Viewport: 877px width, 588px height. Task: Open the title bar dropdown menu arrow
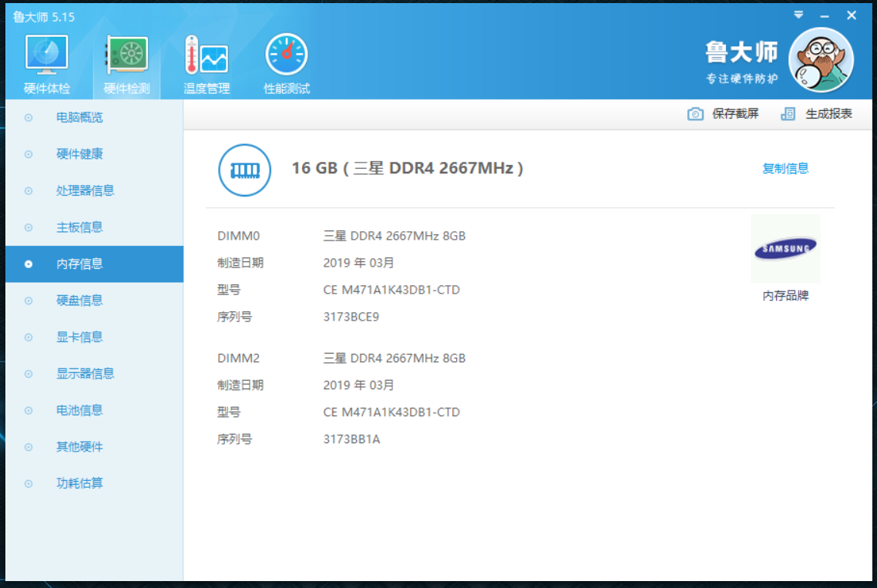tap(798, 15)
